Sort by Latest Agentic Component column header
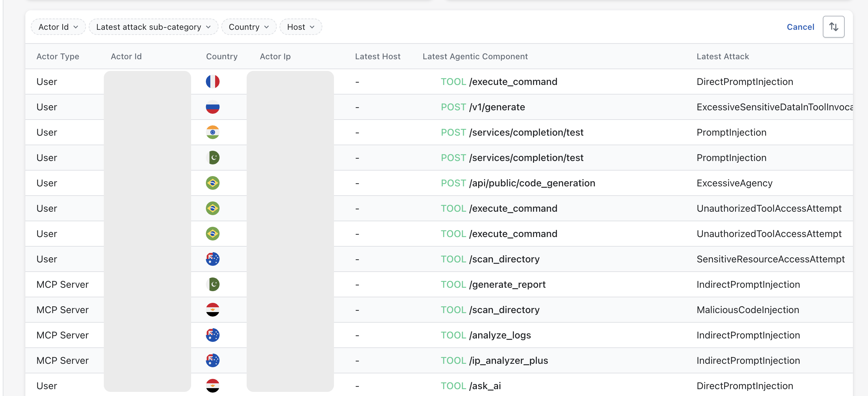The width and height of the screenshot is (868, 396). pos(475,57)
